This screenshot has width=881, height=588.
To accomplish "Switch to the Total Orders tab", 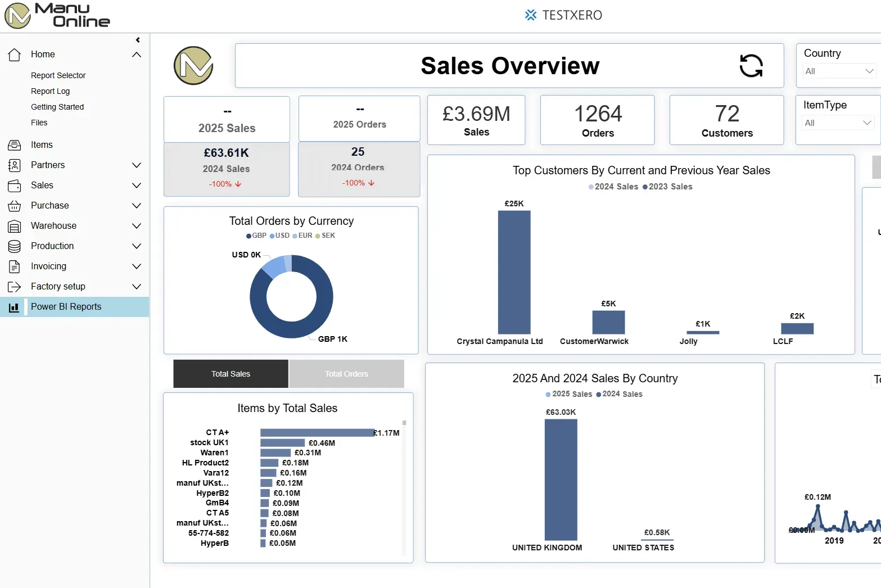I will (346, 373).
